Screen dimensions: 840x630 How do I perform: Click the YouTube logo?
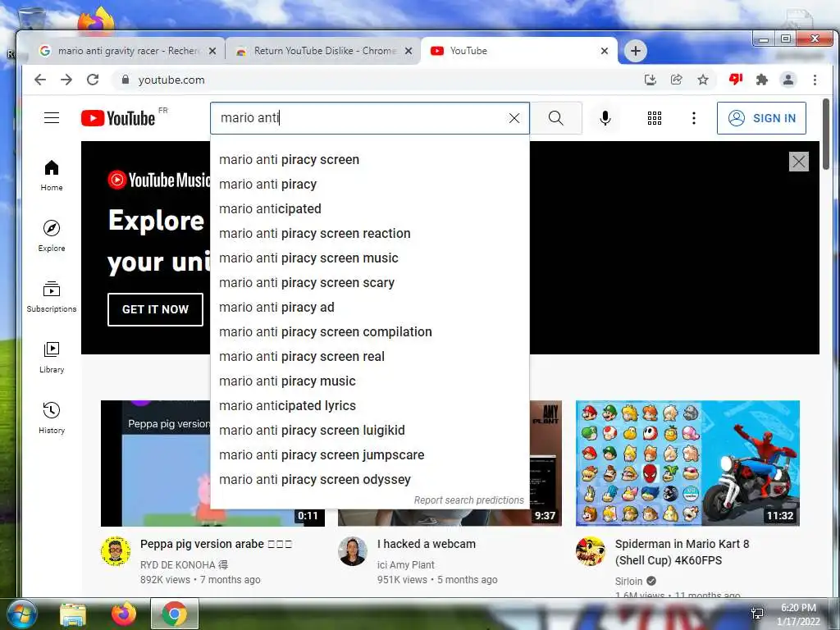coord(118,118)
